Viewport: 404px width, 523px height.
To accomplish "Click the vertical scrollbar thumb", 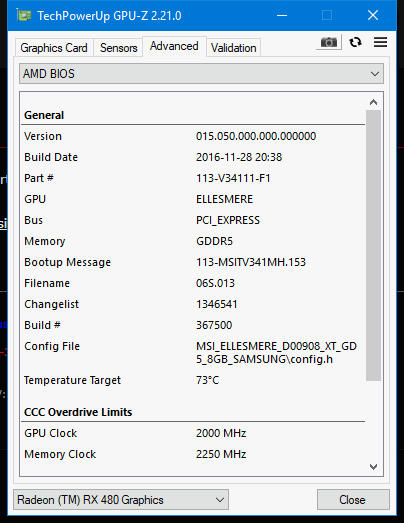I will pyautogui.click(x=373, y=245).
